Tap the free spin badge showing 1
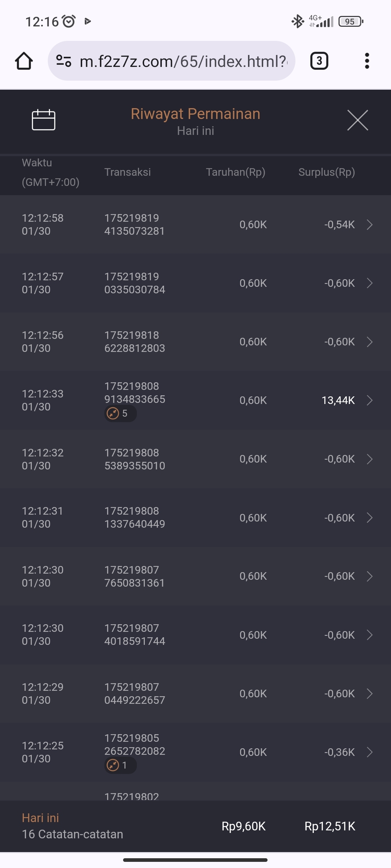 (x=120, y=765)
